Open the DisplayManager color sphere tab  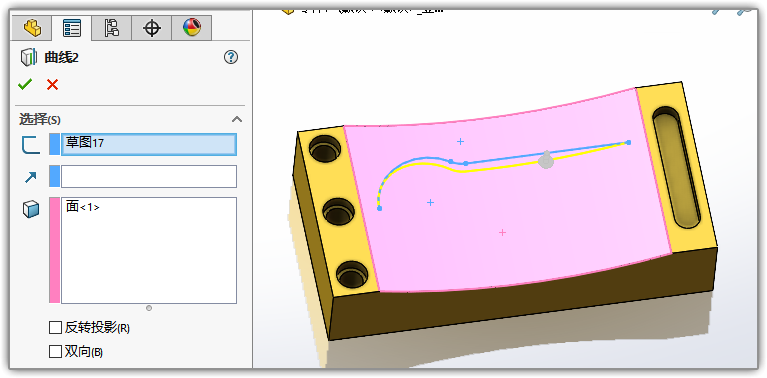tap(192, 28)
